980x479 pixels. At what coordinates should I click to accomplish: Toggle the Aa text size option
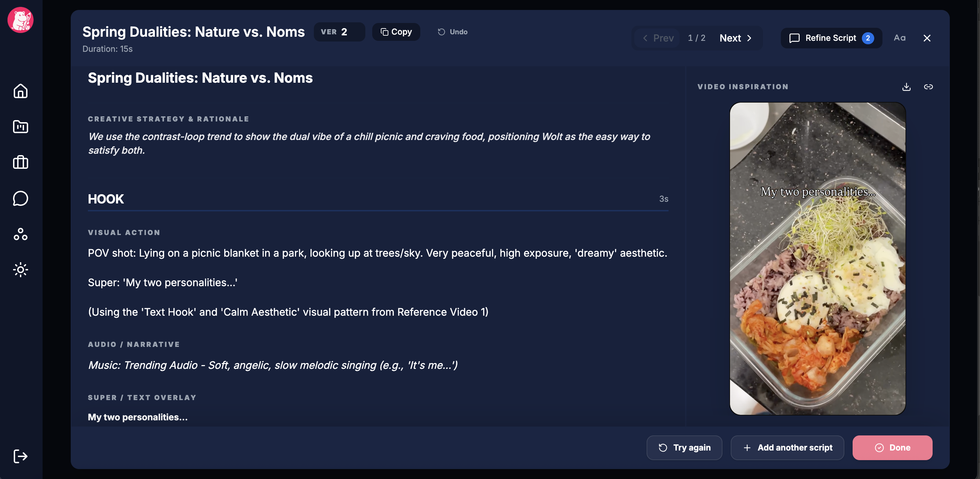tap(899, 38)
